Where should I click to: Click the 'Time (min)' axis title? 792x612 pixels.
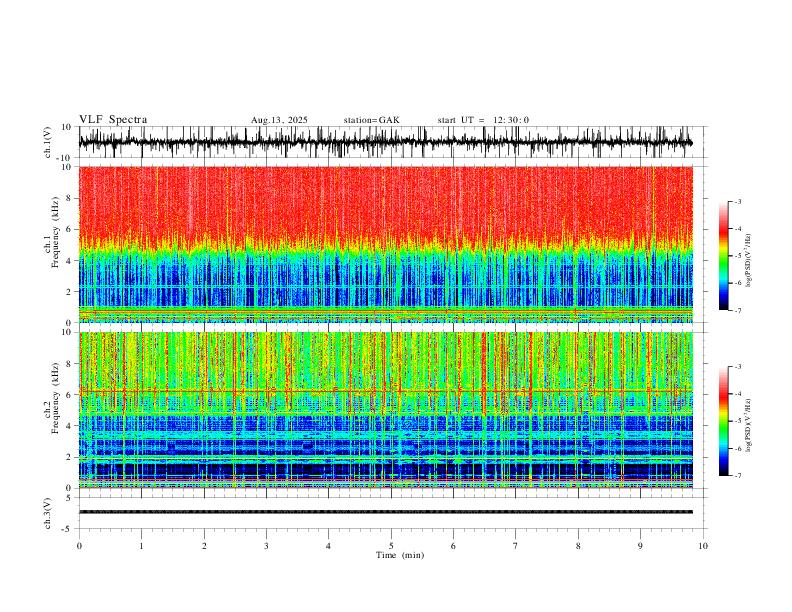(400, 555)
